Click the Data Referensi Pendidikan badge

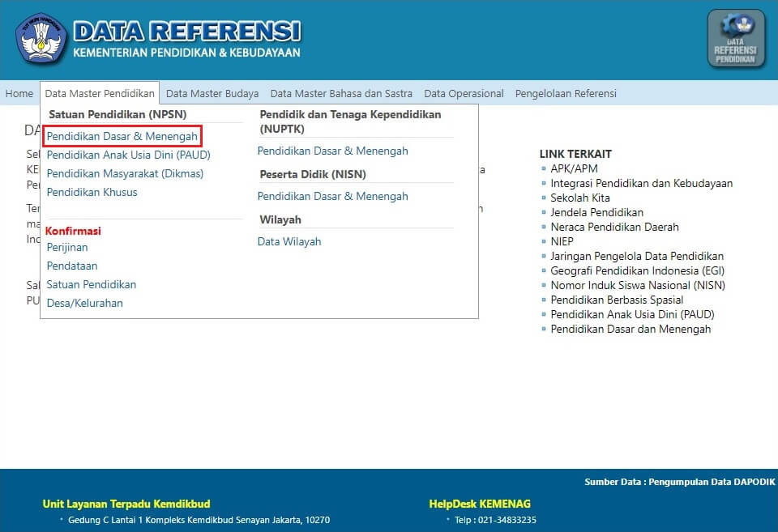point(735,38)
